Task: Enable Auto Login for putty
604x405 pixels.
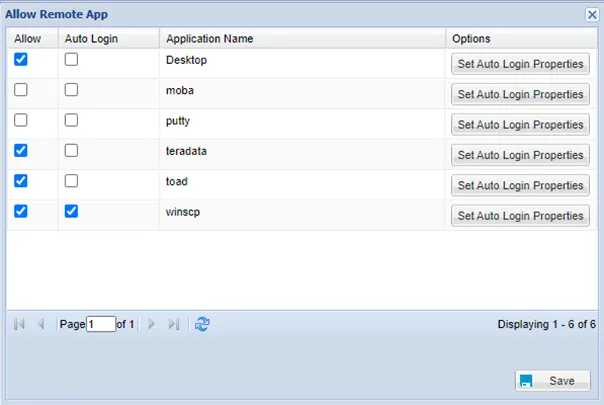Action: pos(71,120)
